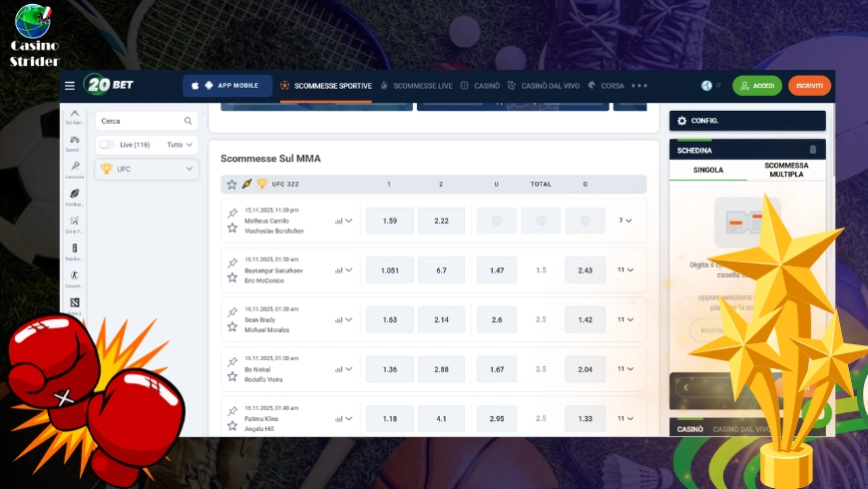This screenshot has width=868, height=489.
Task: Favorite the UFC 322 league star
Action: [231, 184]
